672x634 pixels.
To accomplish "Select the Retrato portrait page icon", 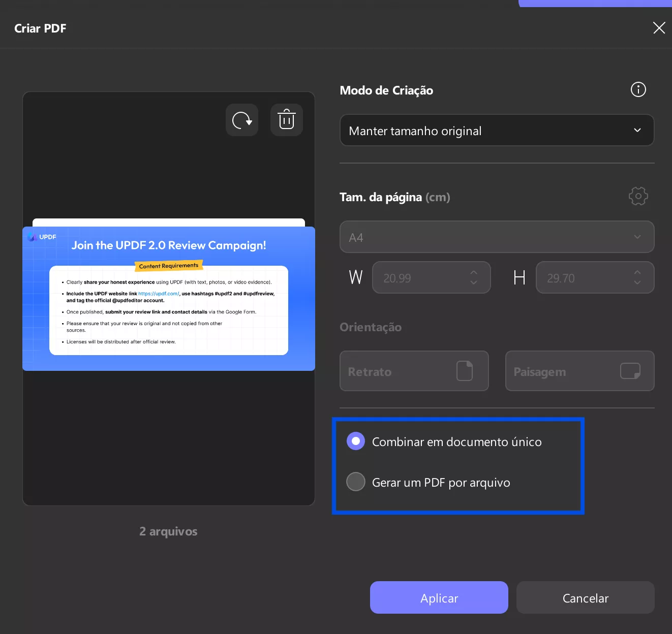I will pyautogui.click(x=464, y=371).
